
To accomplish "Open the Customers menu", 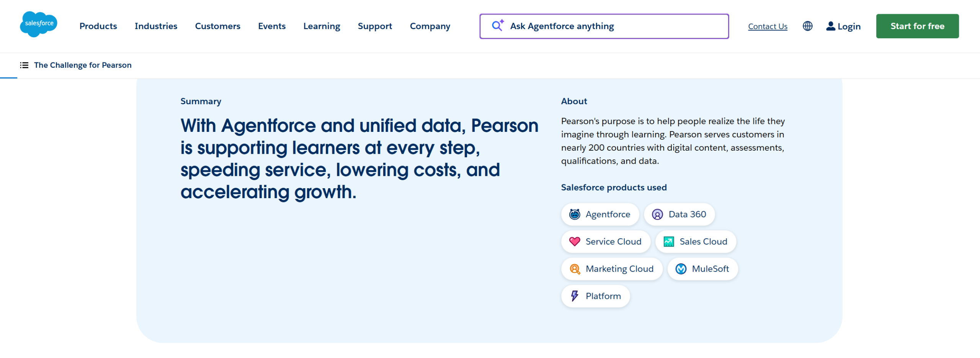I will (218, 26).
